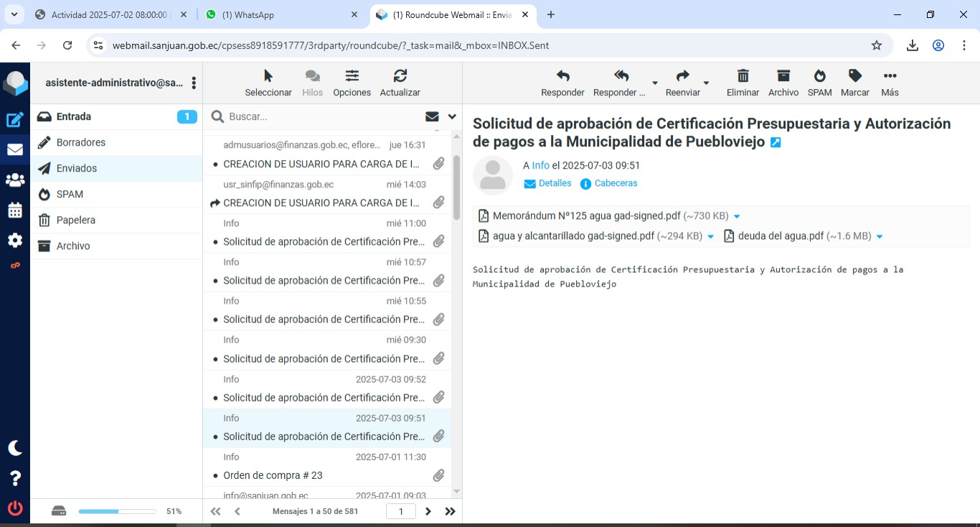This screenshot has width=980, height=527.
Task: Open dropdown for Memorándum Nº125 attachment
Action: coord(737,217)
